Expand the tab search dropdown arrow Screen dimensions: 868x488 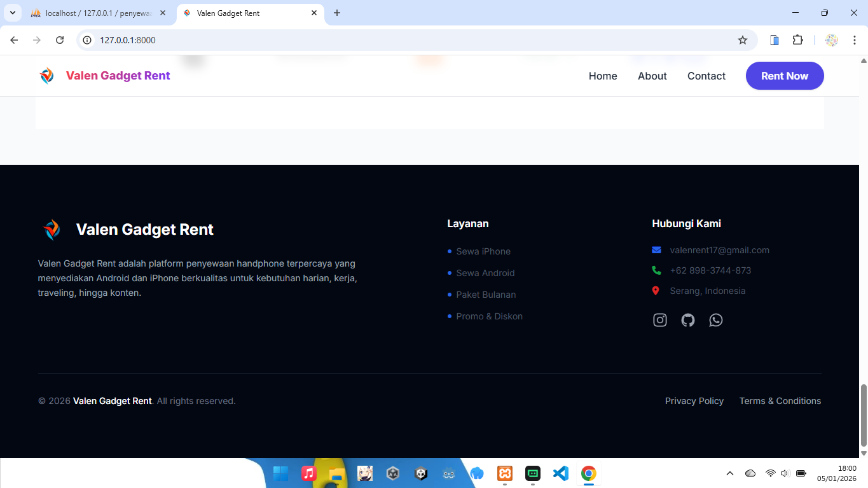12,13
